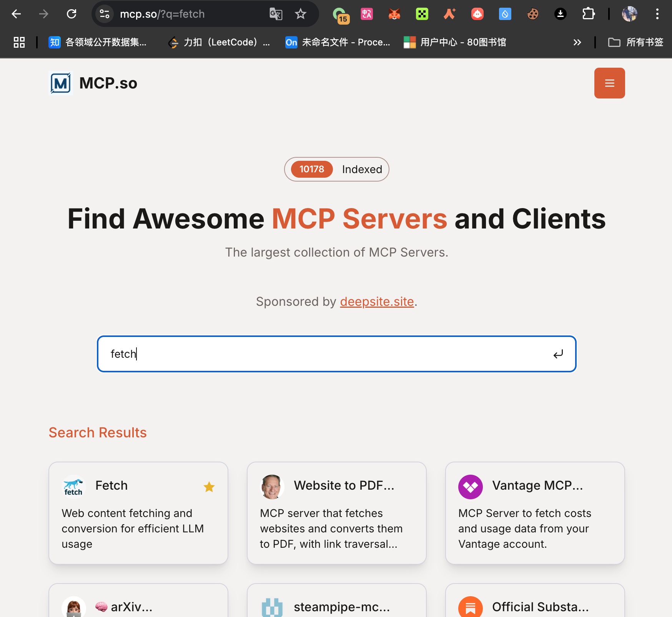The width and height of the screenshot is (672, 617).
Task: Go back to the previous page
Action: (x=16, y=14)
